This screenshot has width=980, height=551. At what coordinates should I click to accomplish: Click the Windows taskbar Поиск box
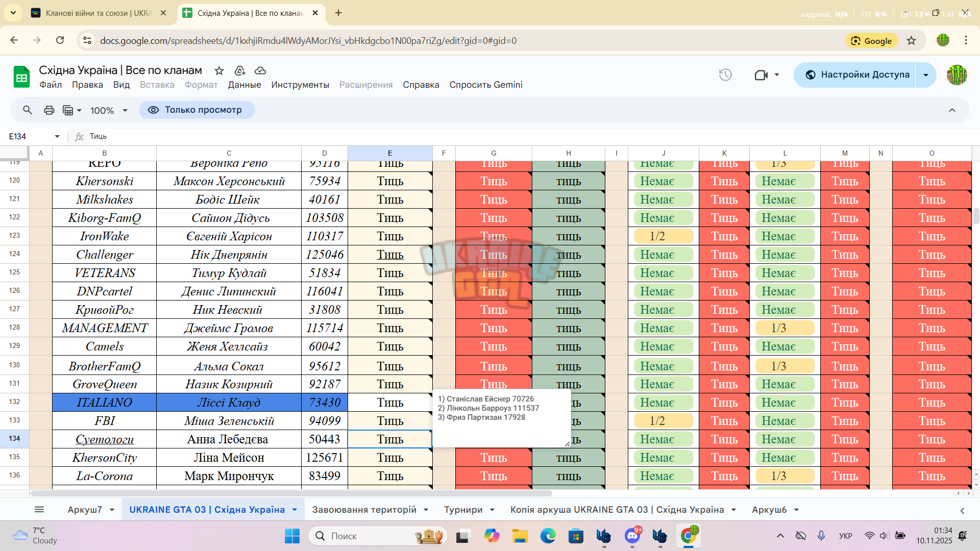378,536
